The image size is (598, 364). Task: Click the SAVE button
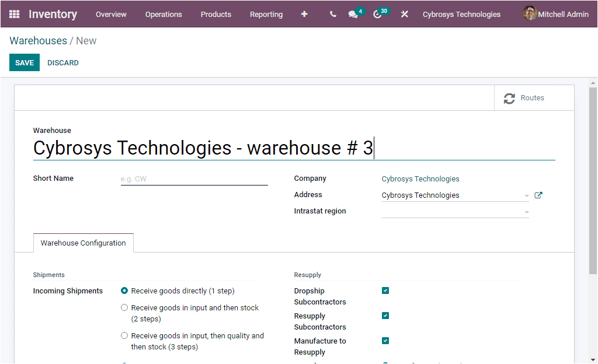tap(24, 62)
